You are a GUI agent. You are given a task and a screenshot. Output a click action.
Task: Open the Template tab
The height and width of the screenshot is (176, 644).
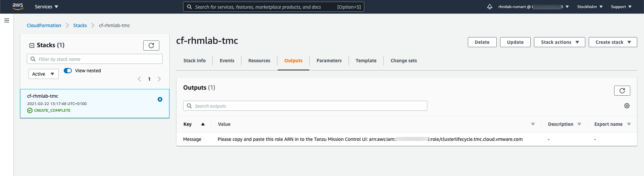pos(366,61)
